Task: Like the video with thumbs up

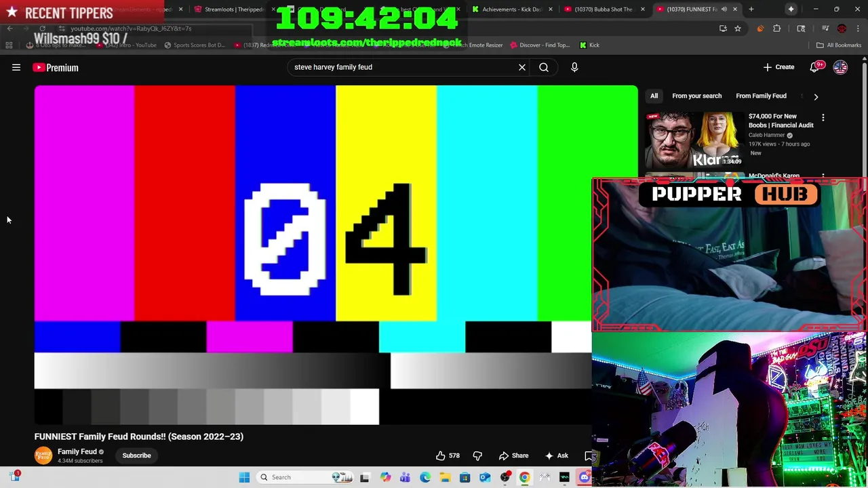Action: tap(448, 455)
